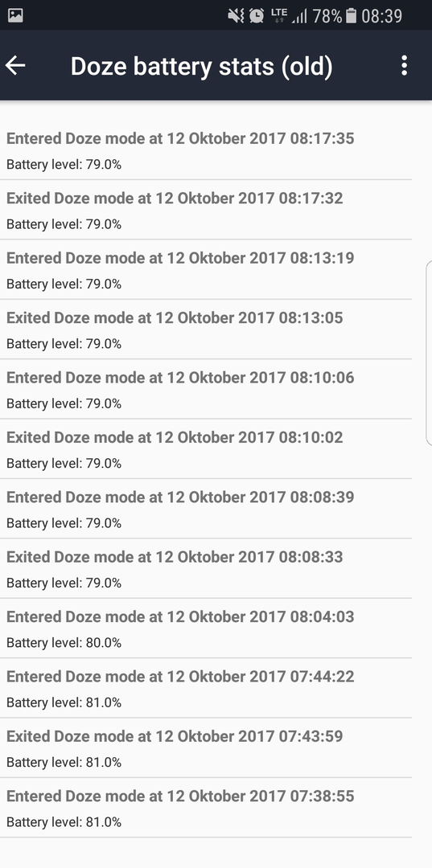This screenshot has height=868, width=432.
Task: Select Exited Doze mode 08:08:33 entry
Action: [x=205, y=568]
